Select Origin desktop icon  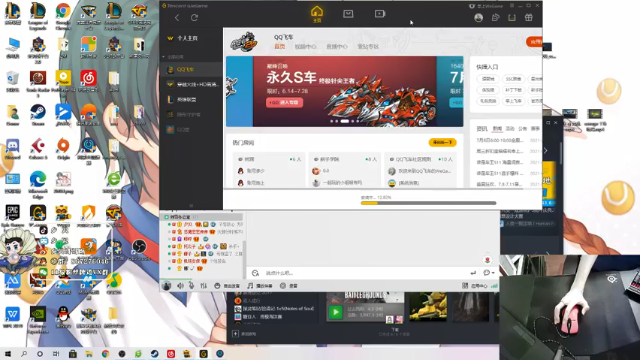point(63,148)
